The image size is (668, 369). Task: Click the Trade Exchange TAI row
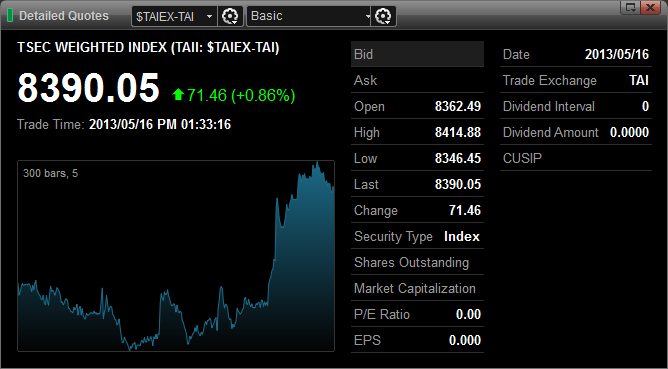pyautogui.click(x=576, y=80)
